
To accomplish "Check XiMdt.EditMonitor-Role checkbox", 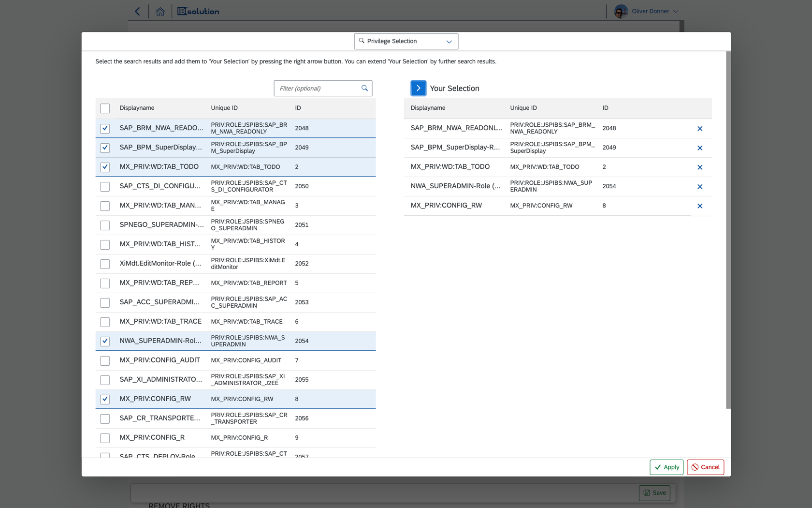I will pyautogui.click(x=105, y=264).
